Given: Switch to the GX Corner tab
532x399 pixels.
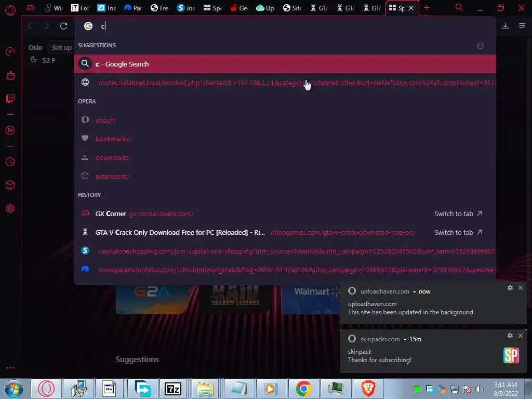Looking at the screenshot, I should 31,8.
